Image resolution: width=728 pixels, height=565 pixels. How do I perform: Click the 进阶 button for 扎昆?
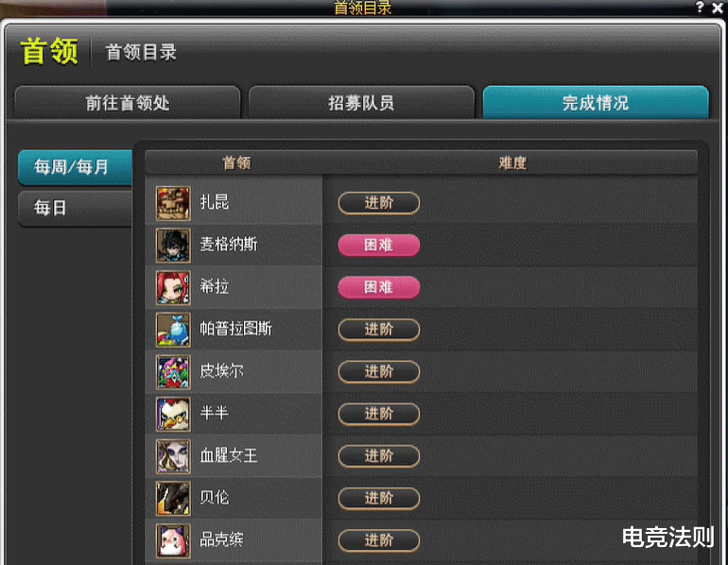tap(379, 203)
